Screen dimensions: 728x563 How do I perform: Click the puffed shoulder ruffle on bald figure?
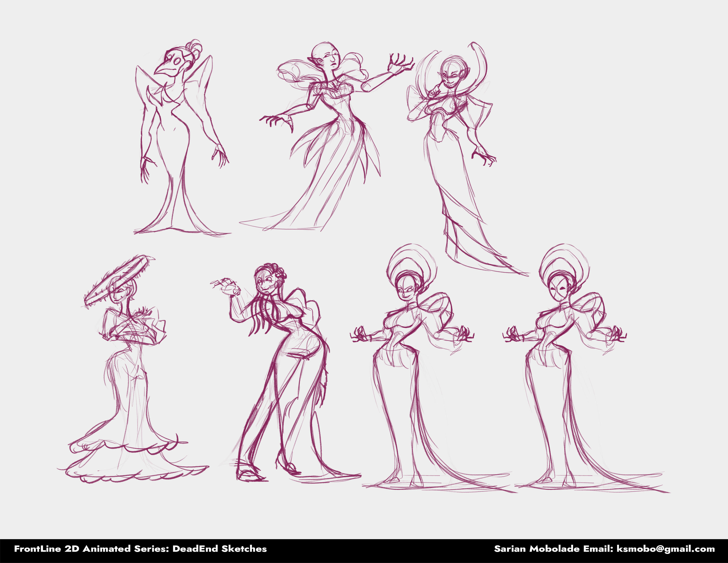[291, 71]
